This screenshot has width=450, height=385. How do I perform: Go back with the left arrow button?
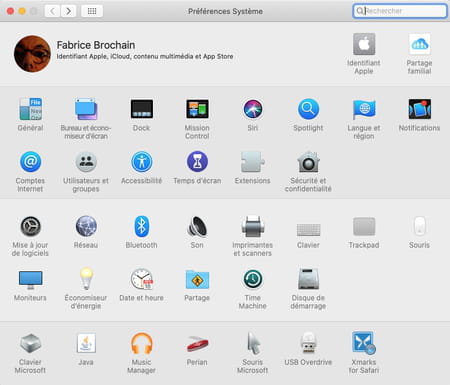pos(52,11)
